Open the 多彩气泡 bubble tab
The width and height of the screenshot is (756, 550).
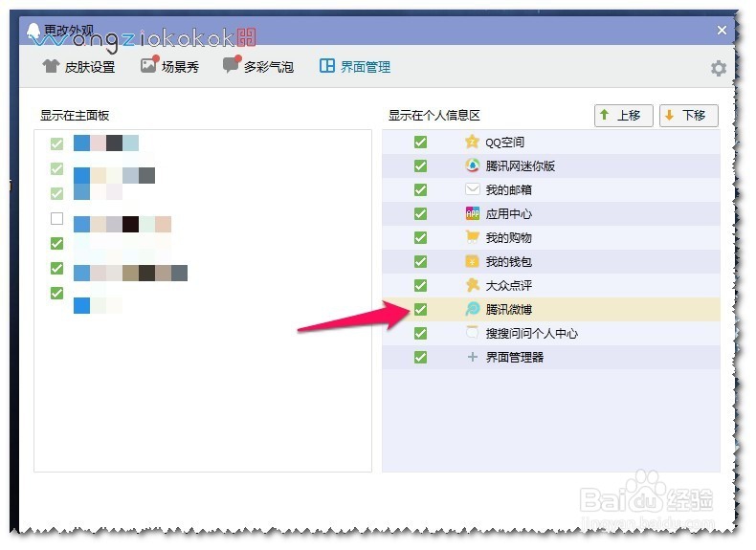click(x=258, y=66)
